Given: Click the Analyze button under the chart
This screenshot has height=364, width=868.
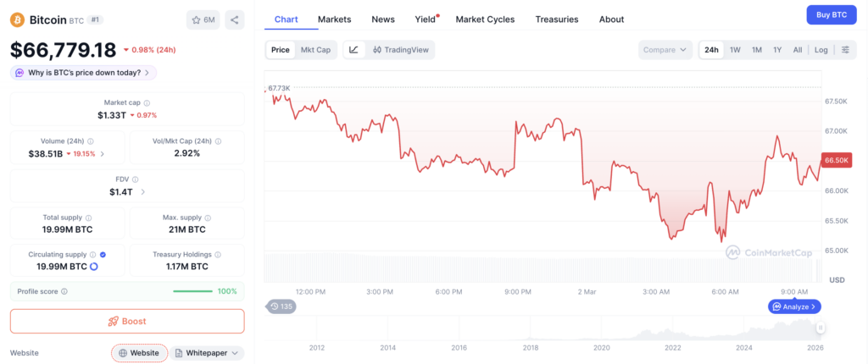Looking at the screenshot, I should (x=794, y=306).
